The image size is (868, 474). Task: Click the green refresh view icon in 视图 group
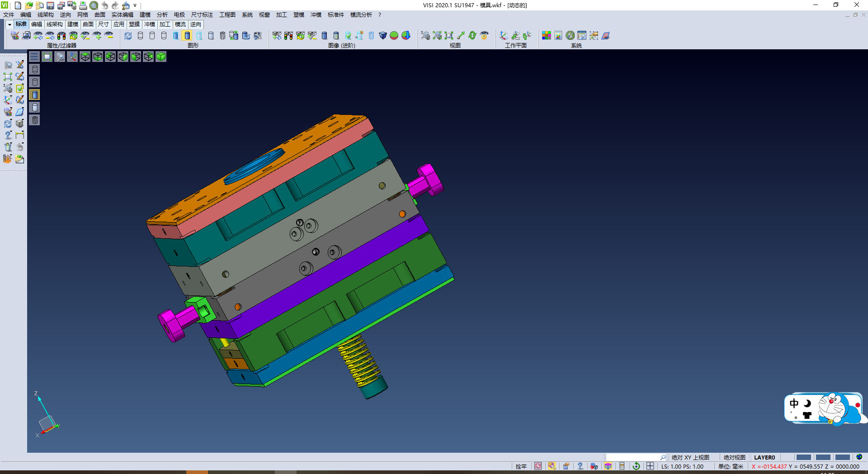pos(472,35)
